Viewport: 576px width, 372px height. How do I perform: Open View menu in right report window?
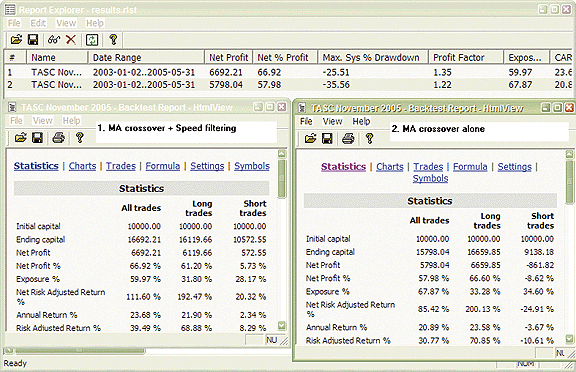click(x=332, y=121)
